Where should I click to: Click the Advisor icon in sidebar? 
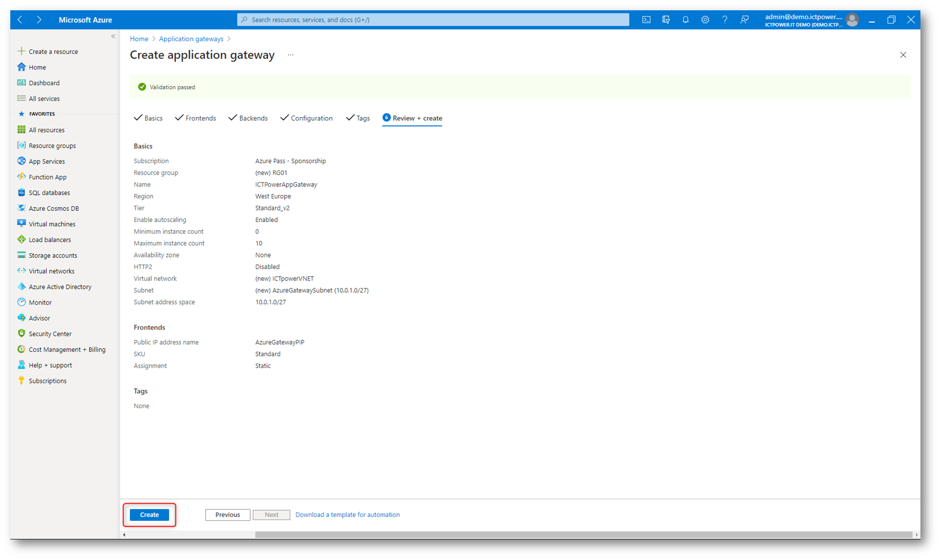tap(21, 317)
